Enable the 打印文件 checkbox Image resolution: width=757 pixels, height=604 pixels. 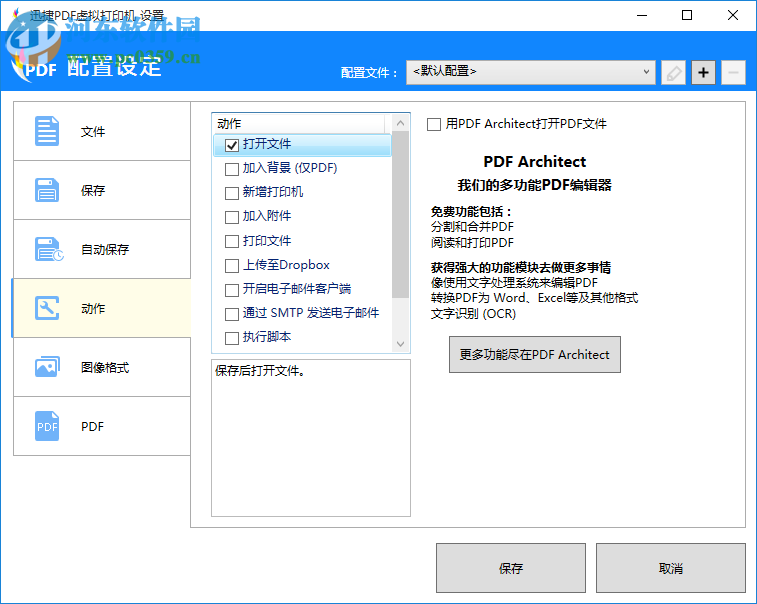[232, 241]
